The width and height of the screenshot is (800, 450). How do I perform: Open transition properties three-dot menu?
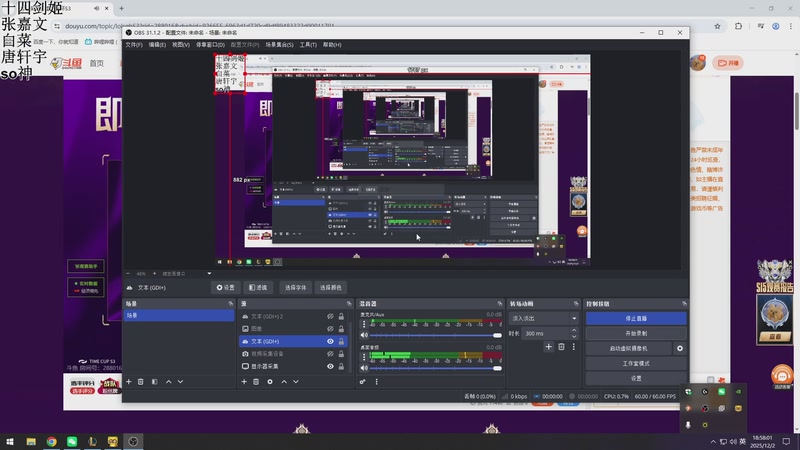pyautogui.click(x=573, y=347)
